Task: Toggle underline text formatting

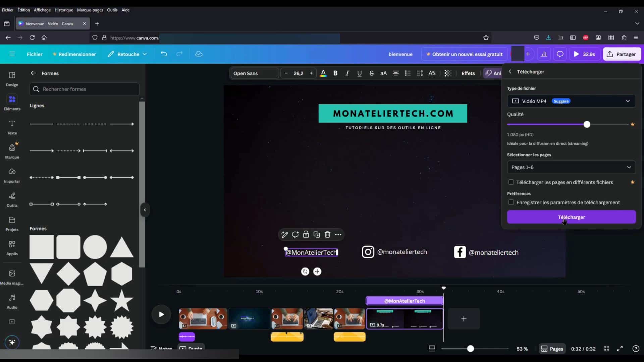Action: pos(359,73)
